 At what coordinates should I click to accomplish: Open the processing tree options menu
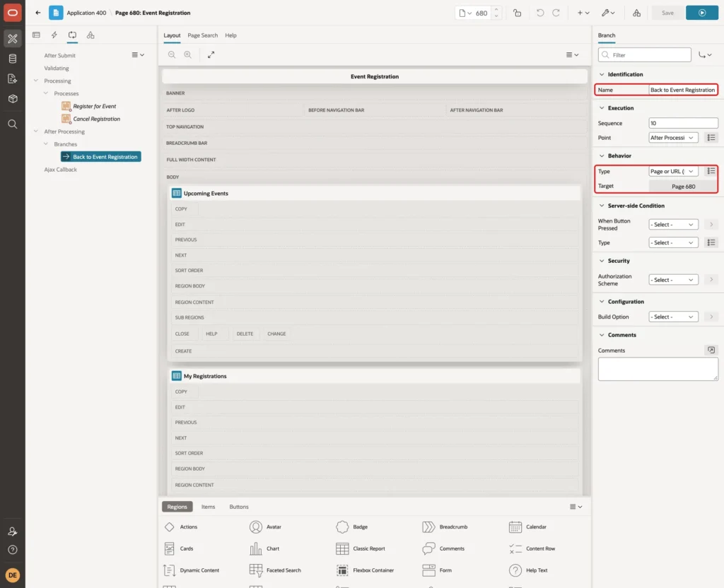coord(138,54)
